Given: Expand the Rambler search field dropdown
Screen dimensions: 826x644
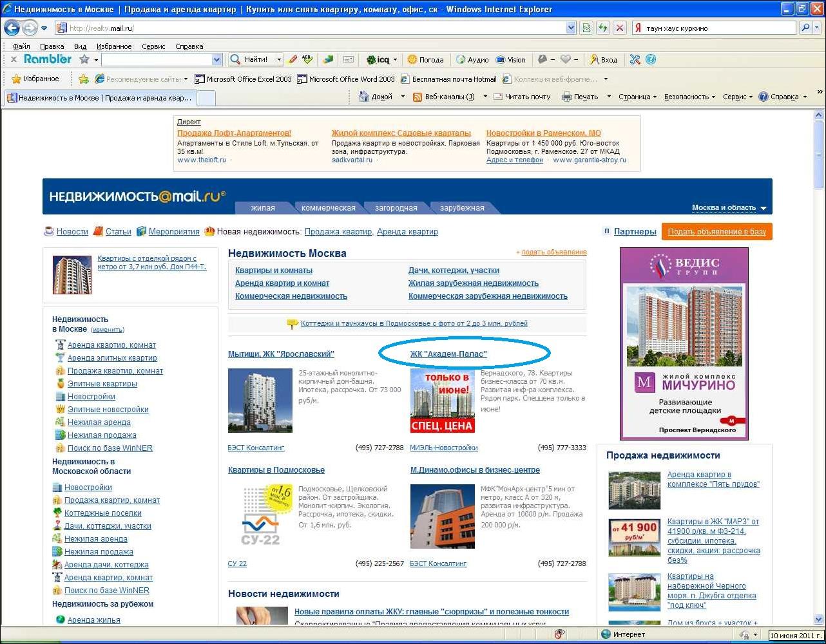Looking at the screenshot, I should click(216, 59).
